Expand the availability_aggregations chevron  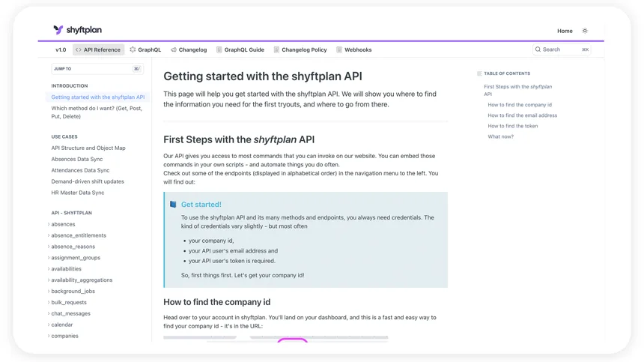(x=49, y=280)
